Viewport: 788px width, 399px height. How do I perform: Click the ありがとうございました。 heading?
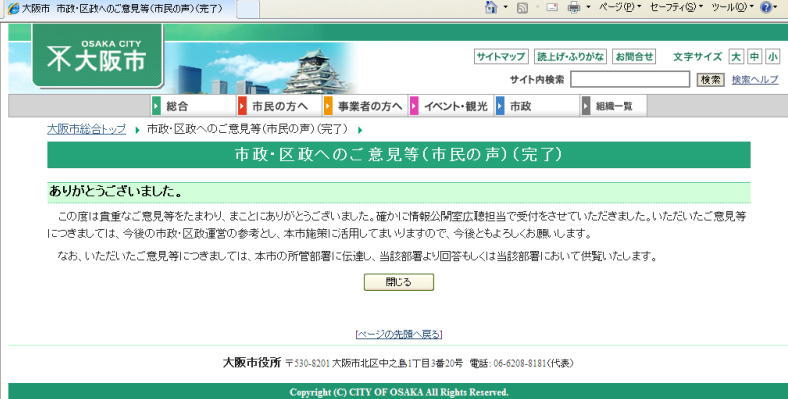116,191
